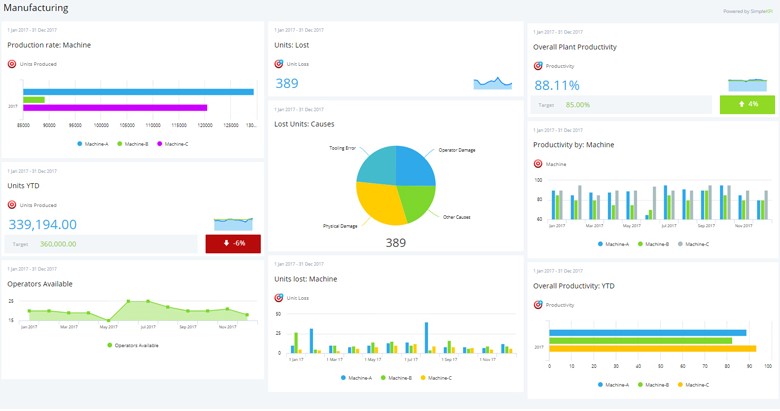Toggle Machine-A legend in Production rate chart
The image size is (780, 411).
click(93, 144)
